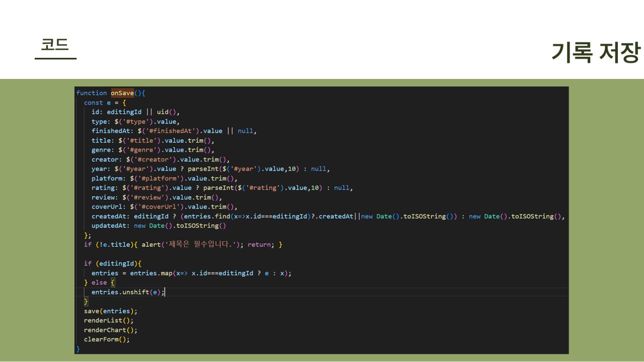
Task: Click the '코드' heading text
Action: click(x=55, y=45)
